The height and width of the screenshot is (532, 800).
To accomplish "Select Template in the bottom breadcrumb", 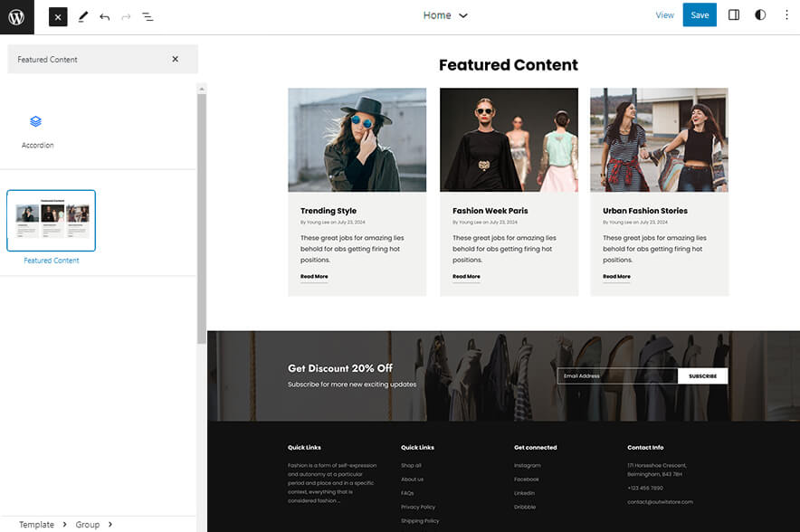I will (38, 524).
